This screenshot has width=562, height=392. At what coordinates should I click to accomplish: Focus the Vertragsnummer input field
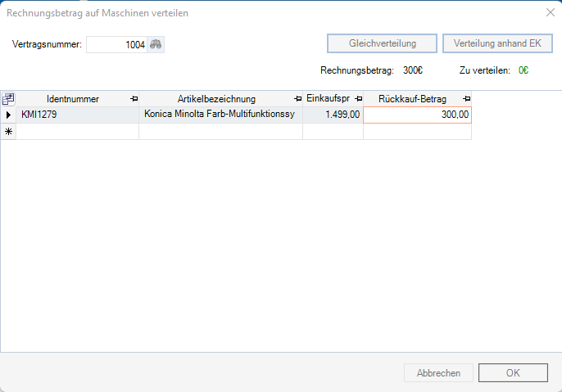(116, 44)
